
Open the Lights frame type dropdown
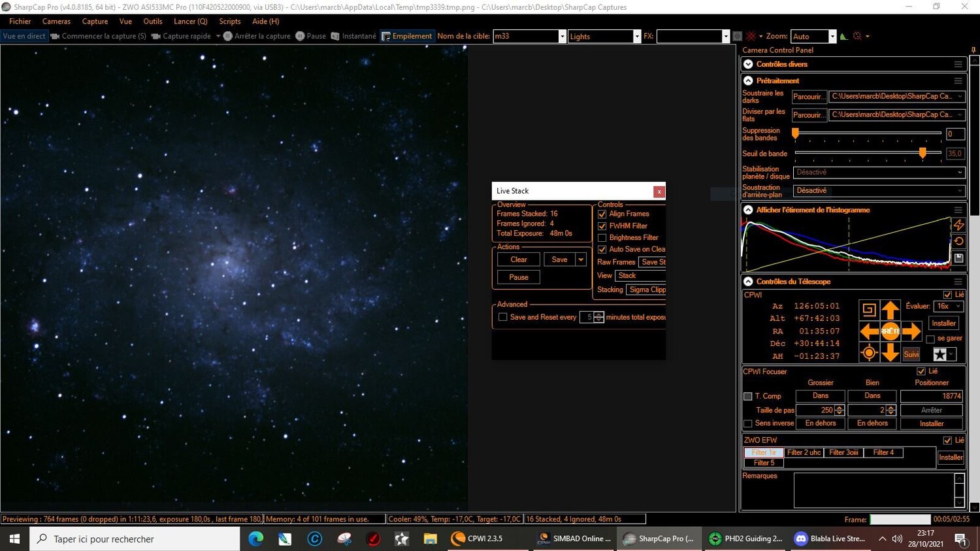(637, 37)
